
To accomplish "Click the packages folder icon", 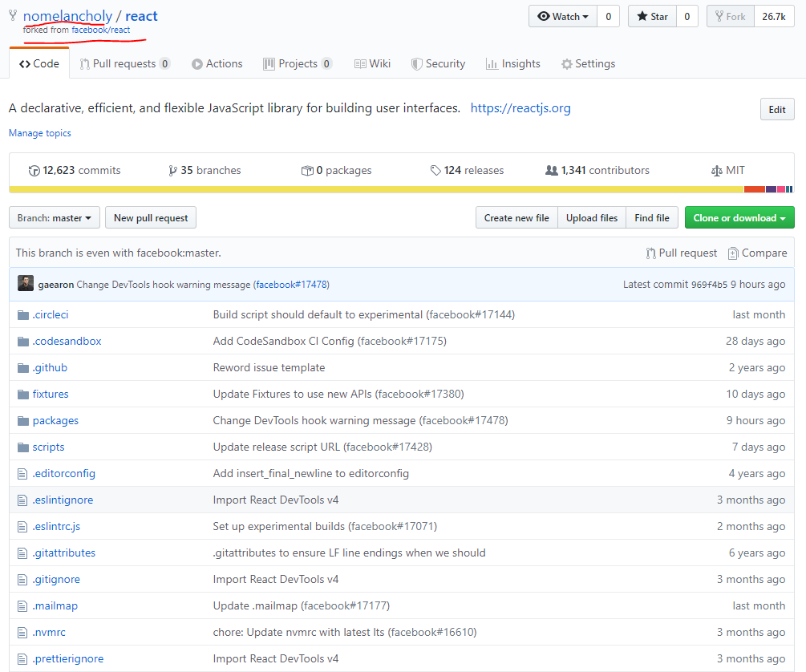I will (x=23, y=420).
